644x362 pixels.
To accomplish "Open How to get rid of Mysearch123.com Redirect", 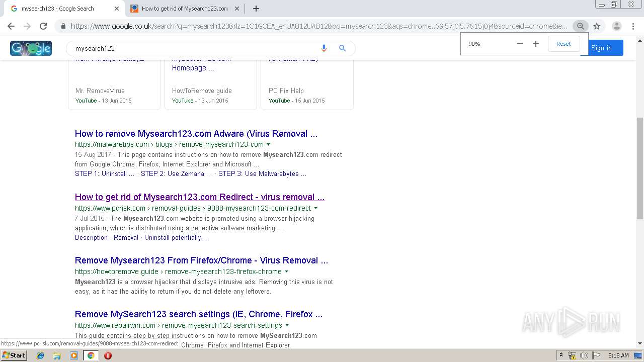I will pos(200,197).
